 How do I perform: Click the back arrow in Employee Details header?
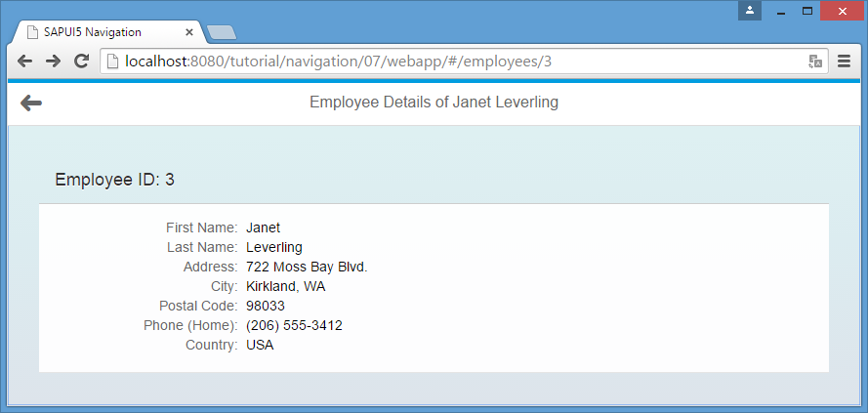(x=31, y=103)
